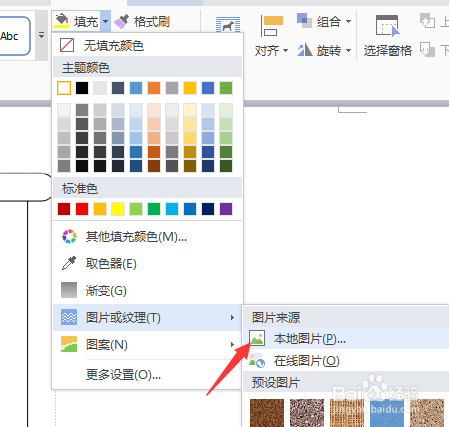Viewport: 449px width, 427px height.
Task: Click the Send Backward icon
Action: point(427,50)
